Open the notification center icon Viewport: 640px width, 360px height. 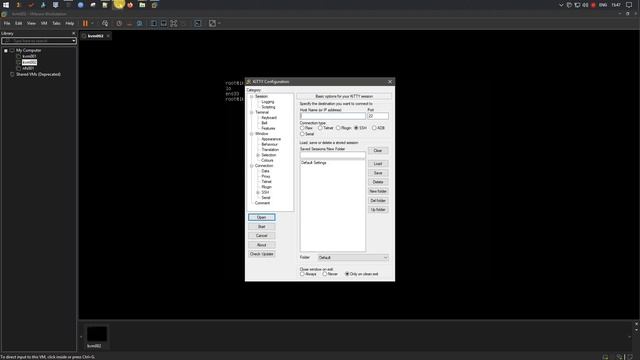(x=629, y=5)
